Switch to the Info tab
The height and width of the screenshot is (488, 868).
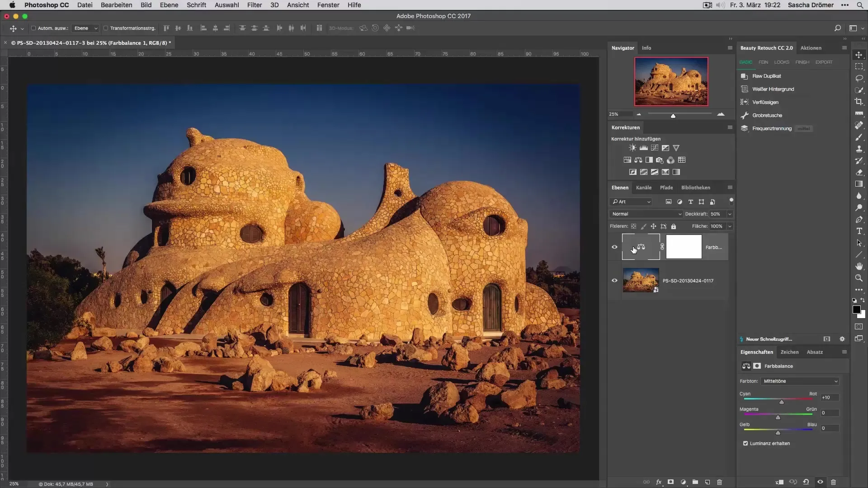pyautogui.click(x=646, y=48)
